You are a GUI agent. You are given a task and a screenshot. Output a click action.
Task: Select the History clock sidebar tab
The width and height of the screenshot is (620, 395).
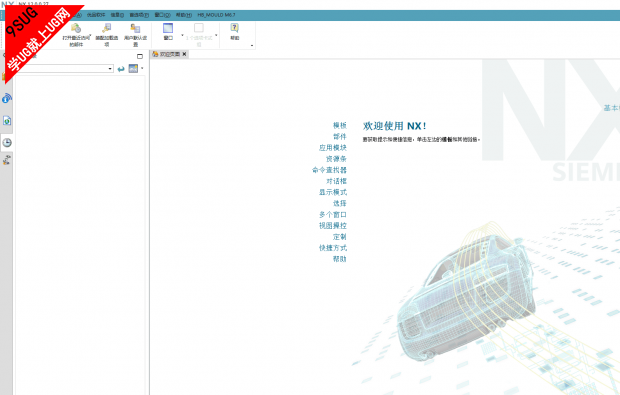(7, 143)
